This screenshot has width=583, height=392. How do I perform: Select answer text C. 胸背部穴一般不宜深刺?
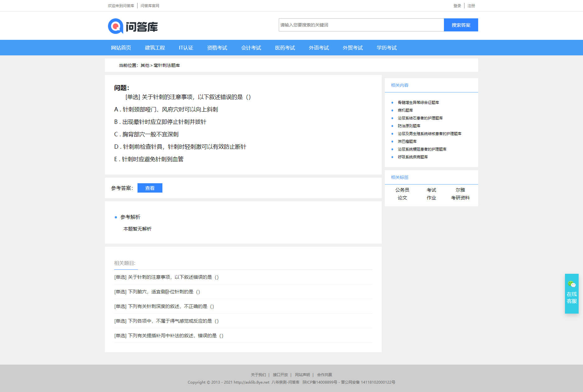[x=146, y=134]
